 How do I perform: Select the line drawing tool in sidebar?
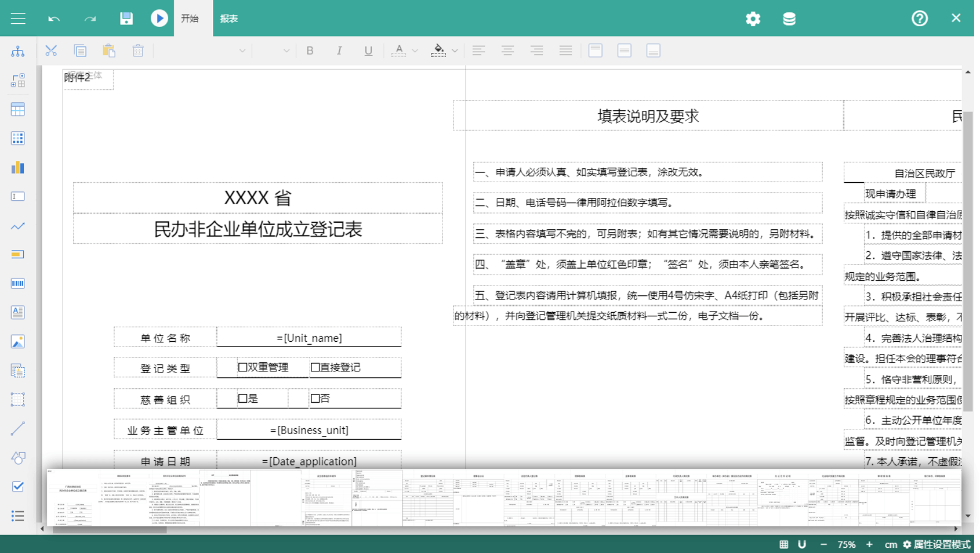(18, 429)
